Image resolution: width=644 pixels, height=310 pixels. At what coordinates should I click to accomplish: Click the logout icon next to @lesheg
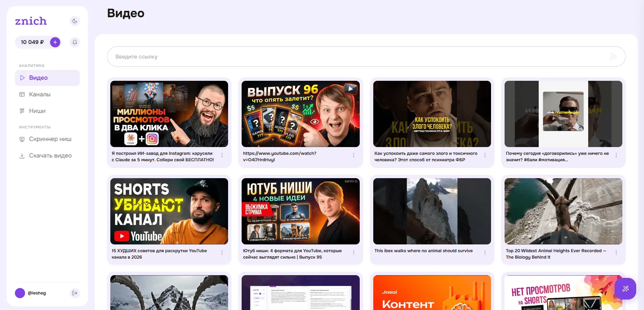(75, 293)
